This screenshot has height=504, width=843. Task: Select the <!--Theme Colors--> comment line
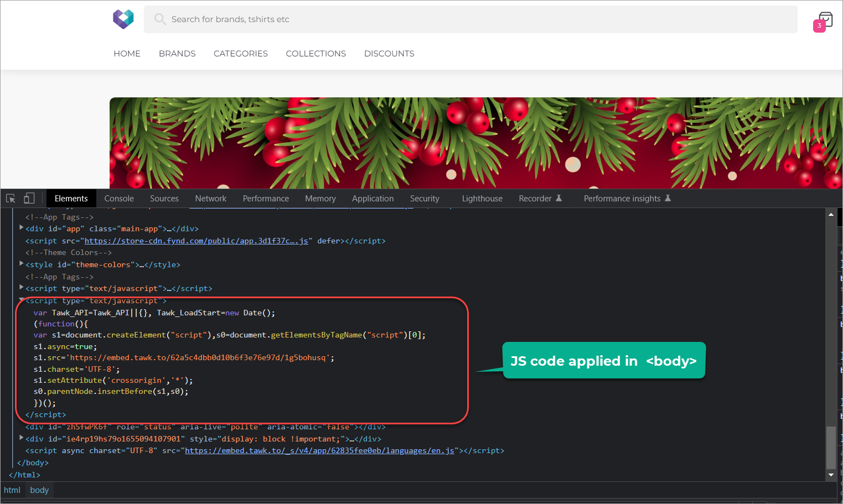point(69,252)
